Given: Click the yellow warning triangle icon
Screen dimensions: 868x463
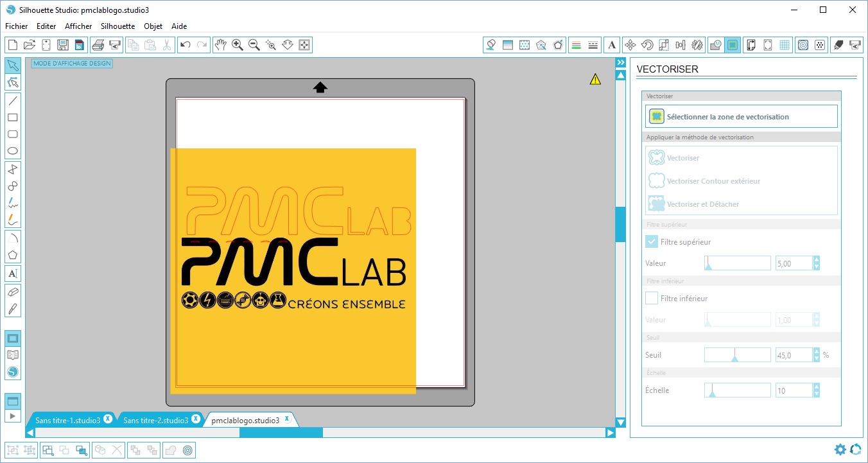Looking at the screenshot, I should (595, 79).
